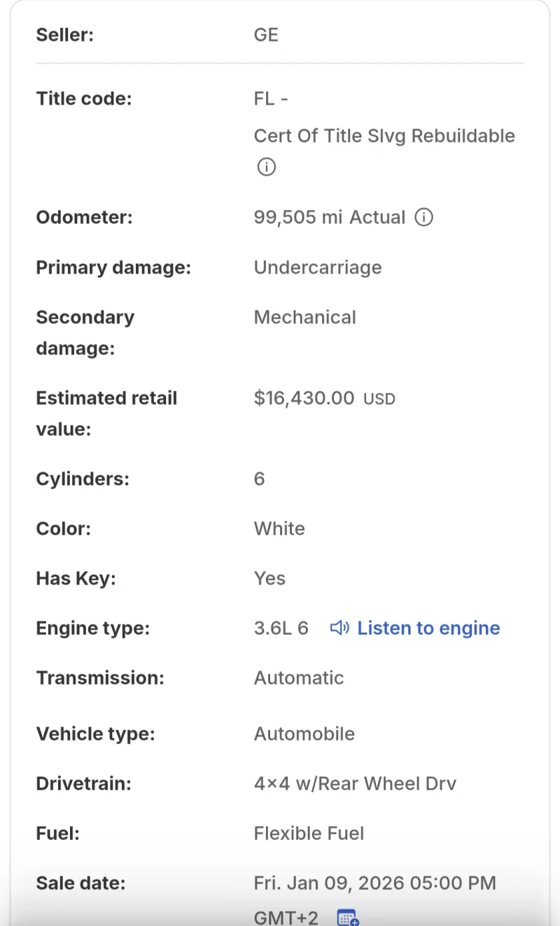This screenshot has width=560, height=926.
Task: Open the title code info tooltip icon
Action: (x=266, y=167)
